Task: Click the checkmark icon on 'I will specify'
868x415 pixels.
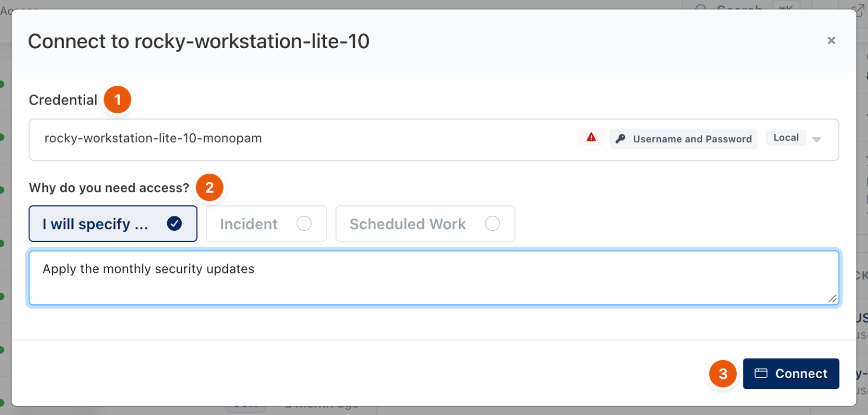Action: 174,224
